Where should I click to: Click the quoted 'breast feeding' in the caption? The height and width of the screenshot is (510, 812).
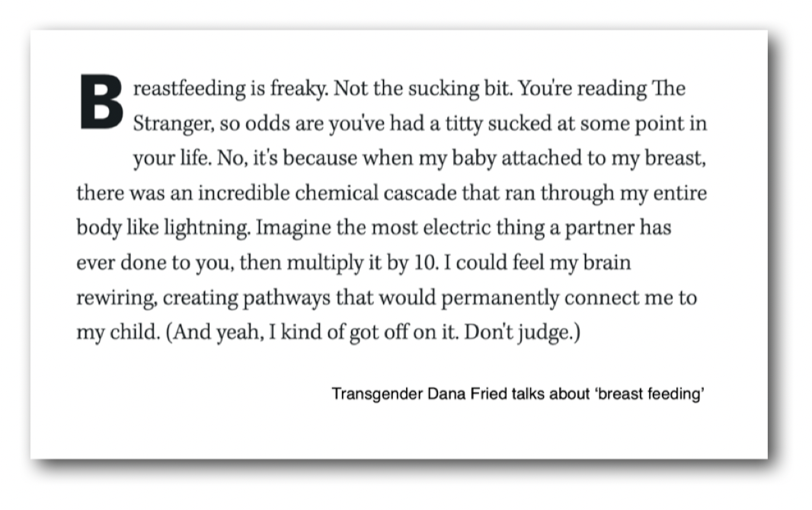click(x=648, y=395)
